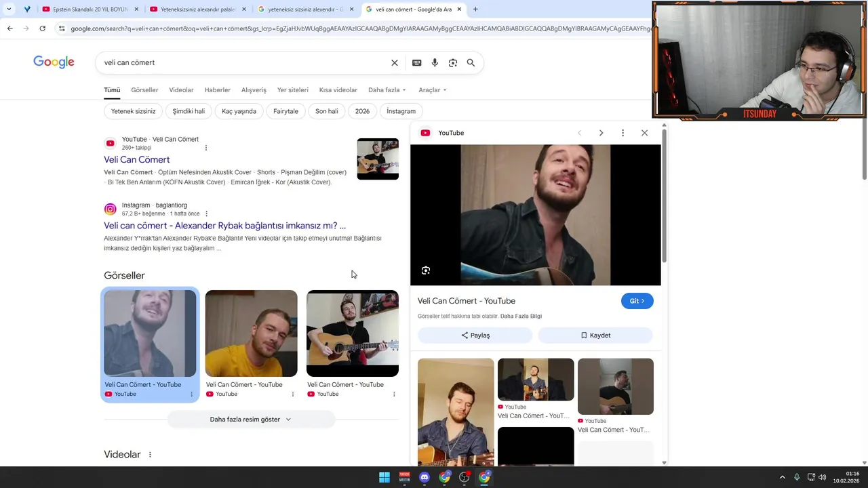Open YouTube result guitar thumbnail
Image resolution: width=868 pixels, height=488 pixels.
tap(378, 159)
